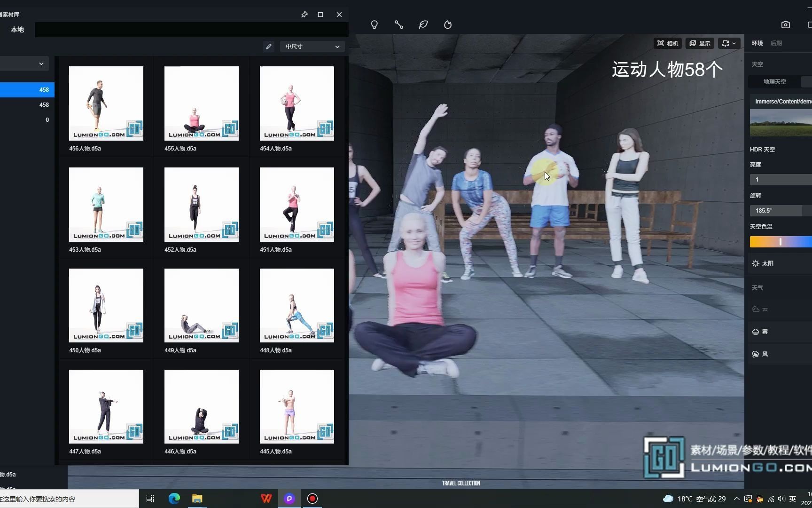
Task: Select the 452人物.d5a thumbnail
Action: pos(202,204)
